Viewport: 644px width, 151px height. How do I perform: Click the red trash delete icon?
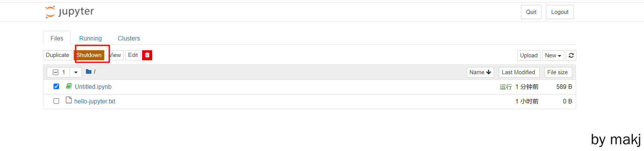tap(147, 55)
